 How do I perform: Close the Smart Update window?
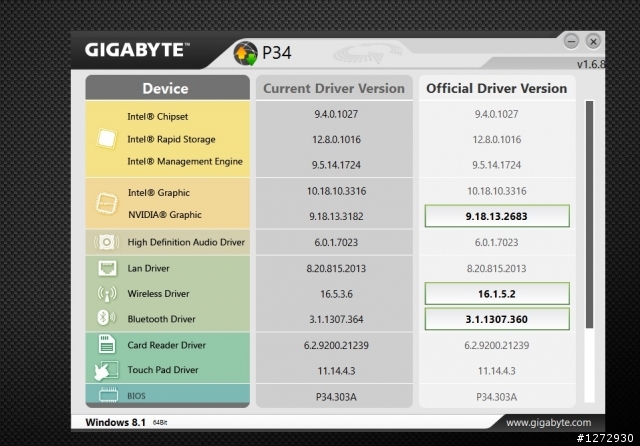[593, 41]
